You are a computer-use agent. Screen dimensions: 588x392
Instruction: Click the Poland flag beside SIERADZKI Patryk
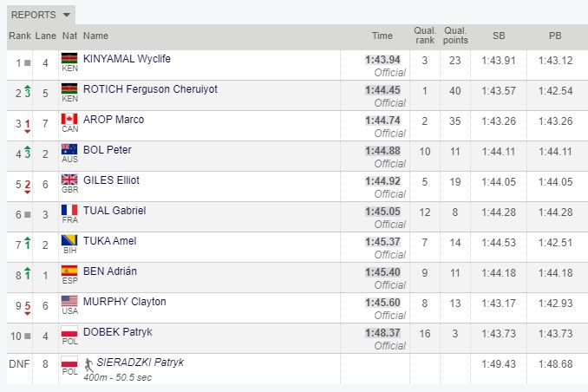coord(69,363)
